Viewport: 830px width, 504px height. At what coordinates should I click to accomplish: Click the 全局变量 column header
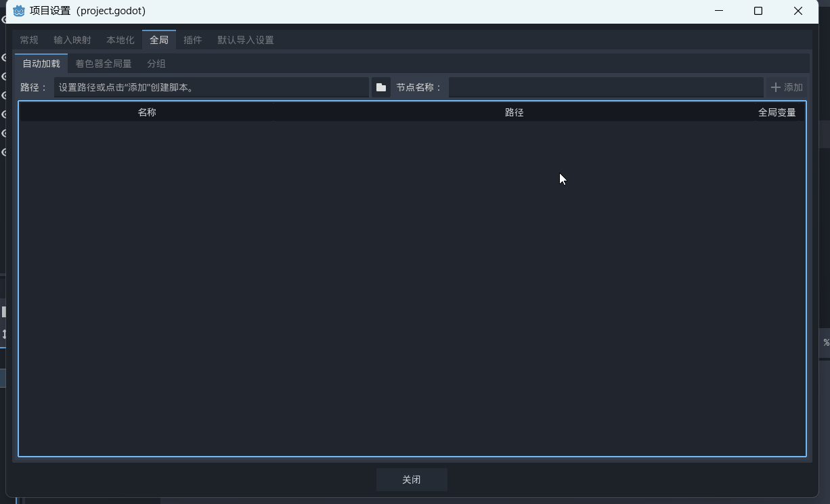click(777, 112)
